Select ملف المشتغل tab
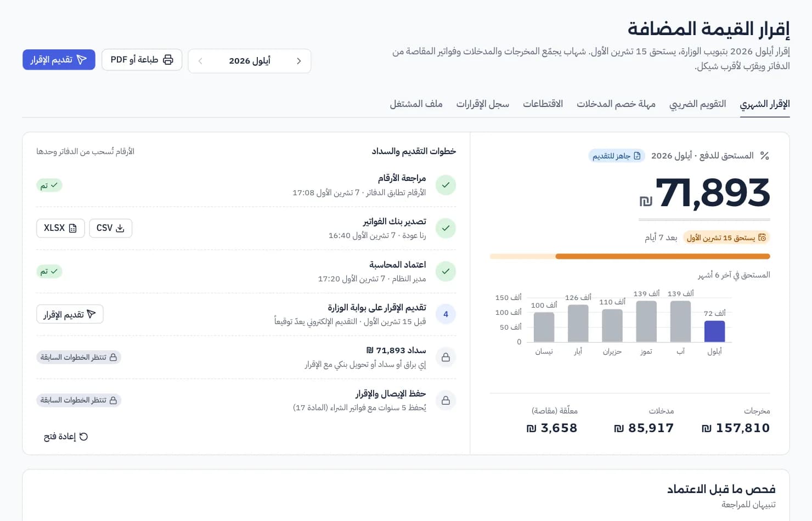Image resolution: width=812 pixels, height=521 pixels. [x=416, y=104]
